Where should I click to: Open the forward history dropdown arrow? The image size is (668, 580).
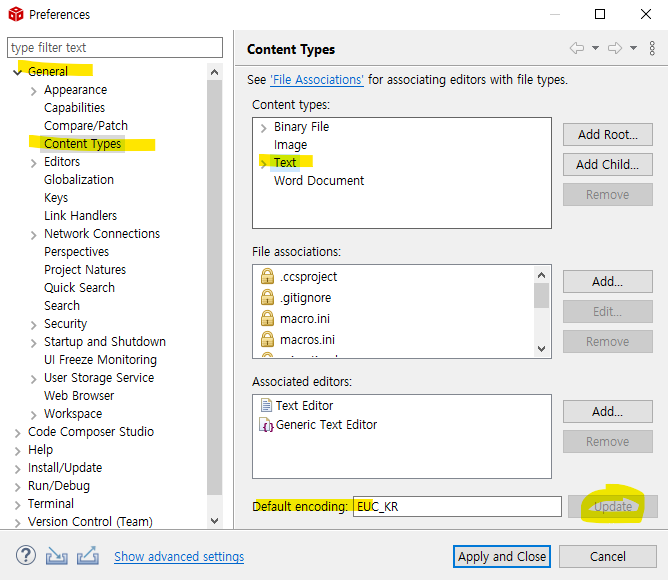point(633,48)
